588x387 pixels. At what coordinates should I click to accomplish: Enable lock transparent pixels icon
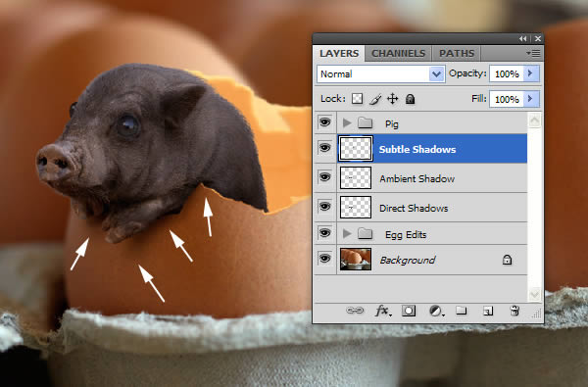click(357, 99)
